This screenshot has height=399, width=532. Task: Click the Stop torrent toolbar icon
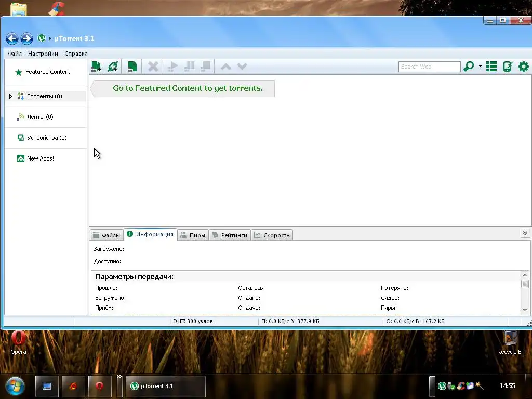(206, 66)
